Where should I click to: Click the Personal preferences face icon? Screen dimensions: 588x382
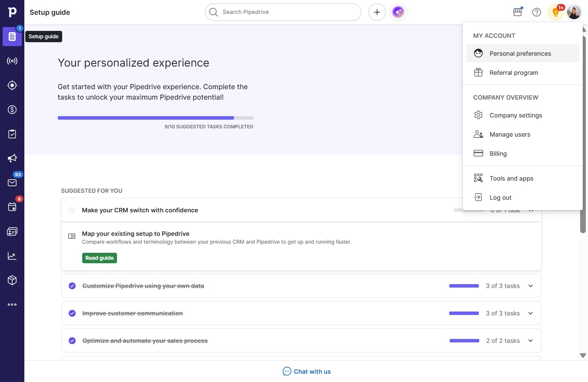point(478,53)
